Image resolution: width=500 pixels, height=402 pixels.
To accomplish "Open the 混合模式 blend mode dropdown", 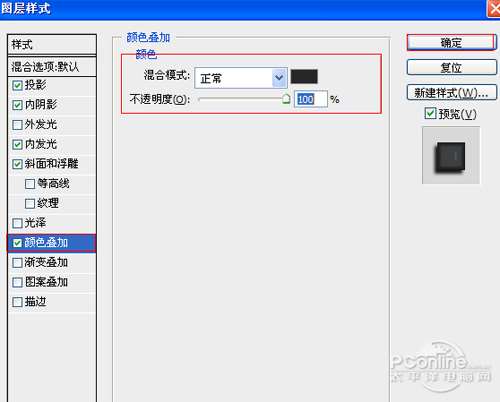I will coord(241,78).
